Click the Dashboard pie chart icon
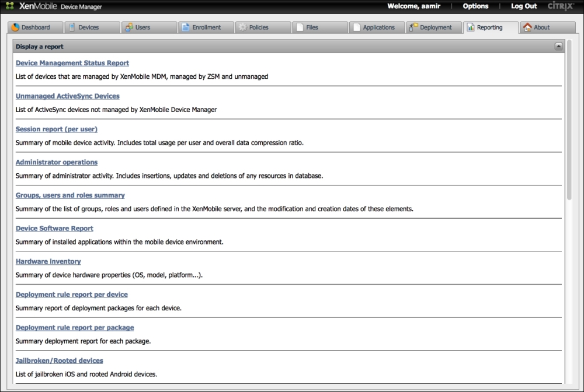Screen dimensions: 584x392 pos(16,27)
